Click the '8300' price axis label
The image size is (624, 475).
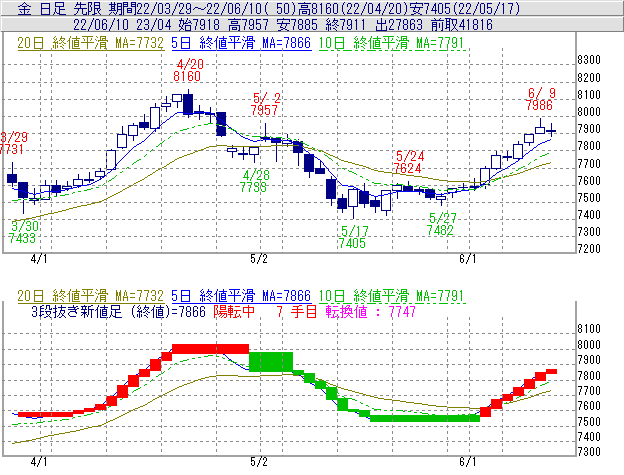click(589, 60)
